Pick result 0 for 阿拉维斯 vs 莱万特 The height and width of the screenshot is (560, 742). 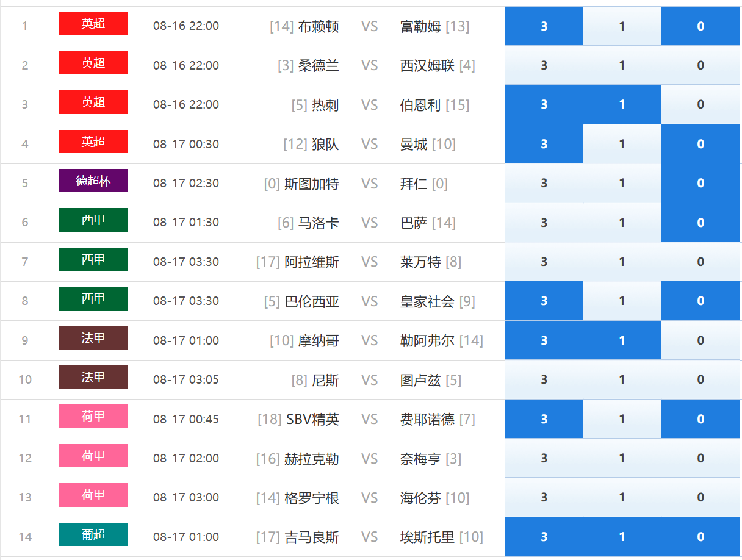coord(701,262)
